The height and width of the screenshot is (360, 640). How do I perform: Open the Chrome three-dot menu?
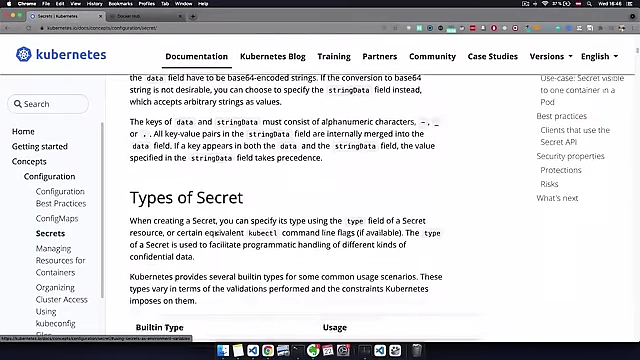tap(633, 28)
